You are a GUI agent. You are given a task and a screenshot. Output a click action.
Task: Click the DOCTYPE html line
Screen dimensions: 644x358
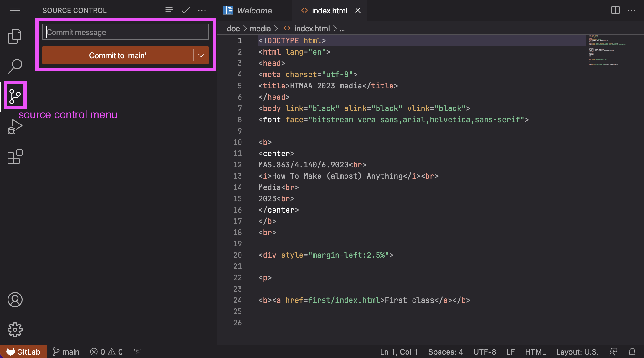click(x=292, y=40)
